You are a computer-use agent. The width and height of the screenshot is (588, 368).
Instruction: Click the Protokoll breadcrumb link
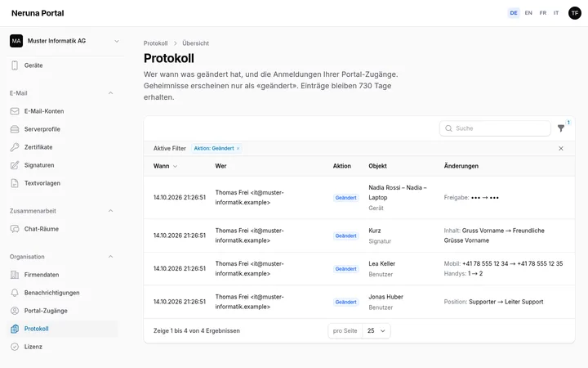point(156,43)
